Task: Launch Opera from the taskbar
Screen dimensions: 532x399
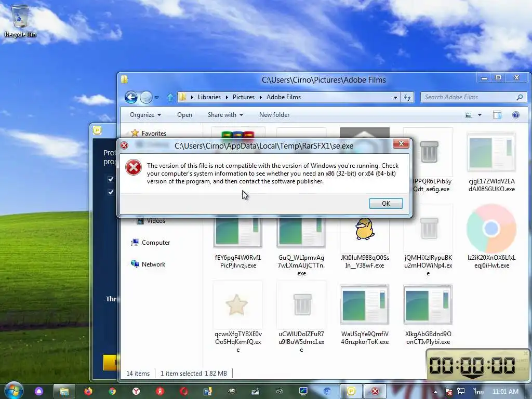Action: pyautogui.click(x=184, y=391)
